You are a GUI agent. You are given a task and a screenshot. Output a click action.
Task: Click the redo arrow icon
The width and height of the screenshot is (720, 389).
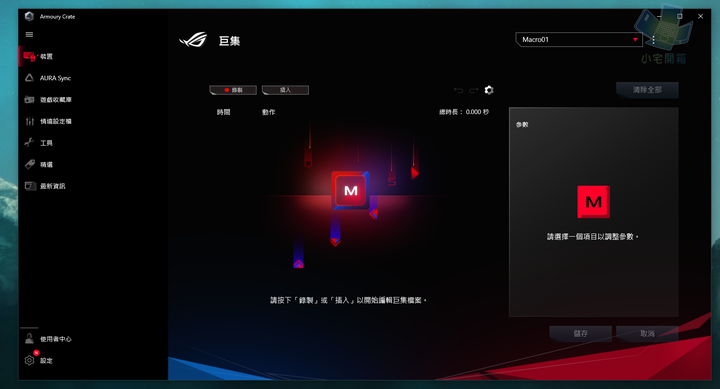tap(473, 90)
